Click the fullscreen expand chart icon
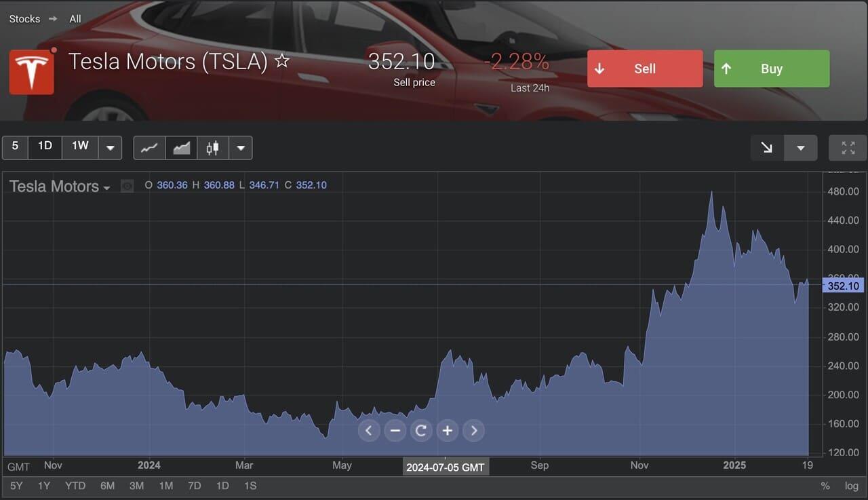Viewport: 868px width, 500px height. coord(848,147)
